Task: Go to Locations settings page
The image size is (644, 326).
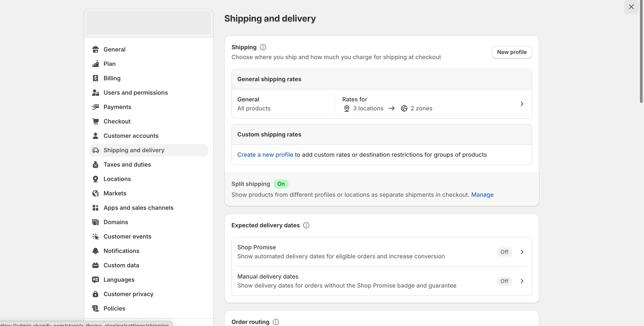Action: [117, 179]
